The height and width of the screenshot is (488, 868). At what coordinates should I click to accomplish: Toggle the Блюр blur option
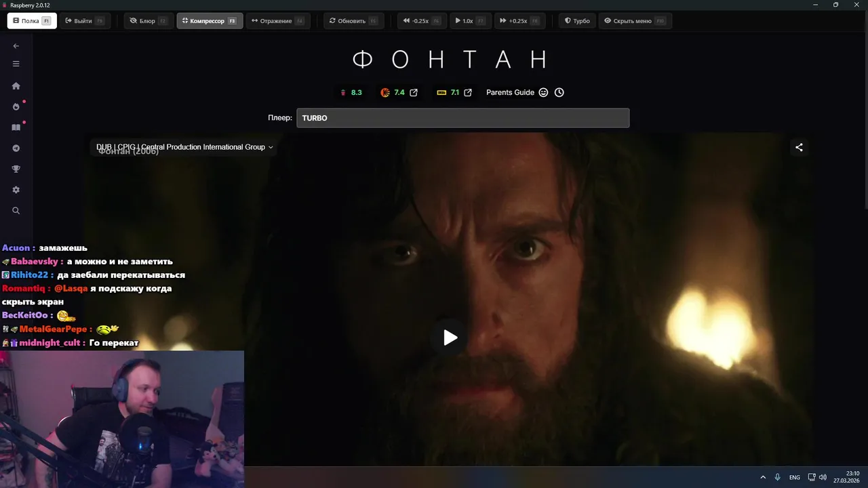(x=149, y=21)
